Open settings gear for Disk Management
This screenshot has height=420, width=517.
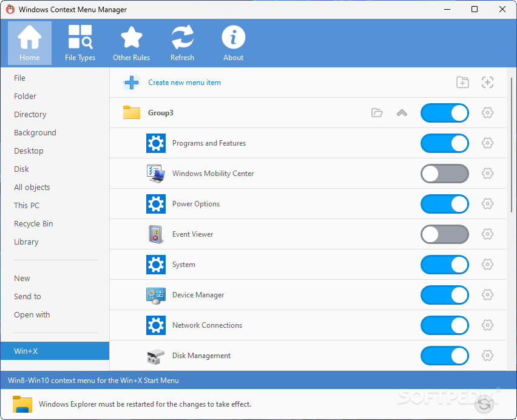(x=487, y=356)
